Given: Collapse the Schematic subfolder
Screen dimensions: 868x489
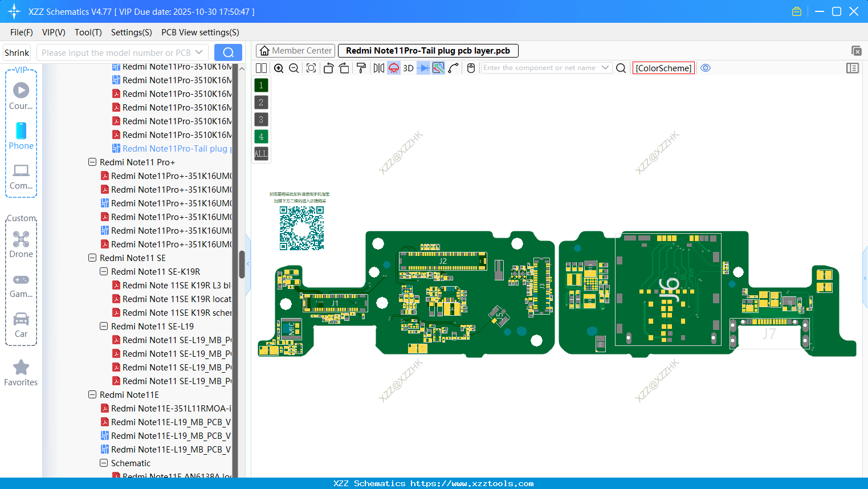Looking at the screenshot, I should coord(104,463).
